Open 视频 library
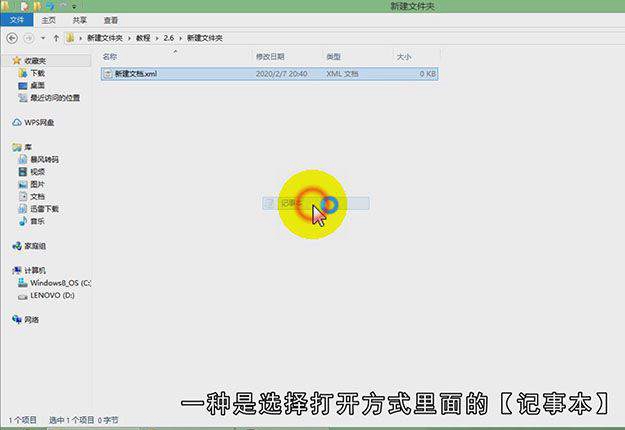This screenshot has width=625, height=430. 37,172
